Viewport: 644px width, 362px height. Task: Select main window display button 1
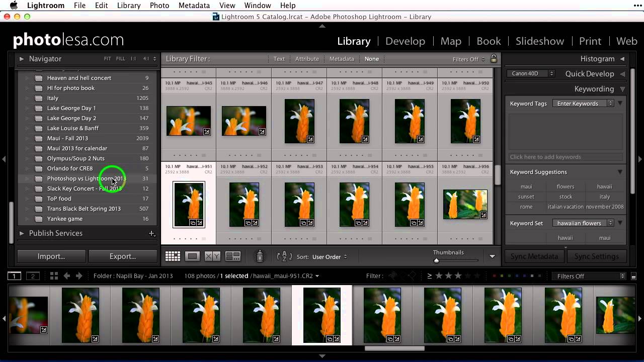click(14, 276)
